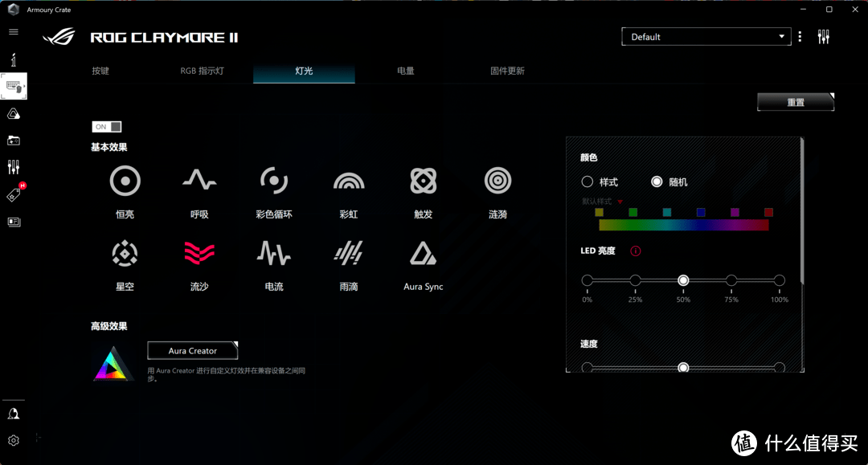Click the green gradient color stop

click(633, 212)
